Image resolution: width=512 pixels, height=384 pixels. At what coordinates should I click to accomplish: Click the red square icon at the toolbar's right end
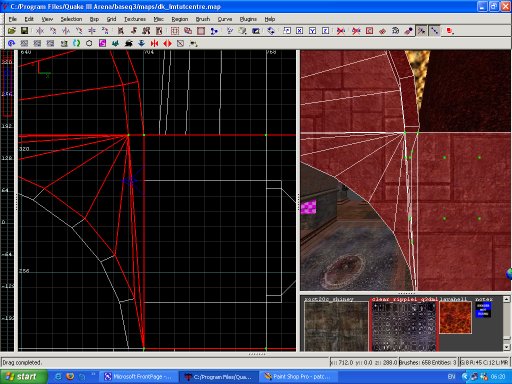[450, 31]
